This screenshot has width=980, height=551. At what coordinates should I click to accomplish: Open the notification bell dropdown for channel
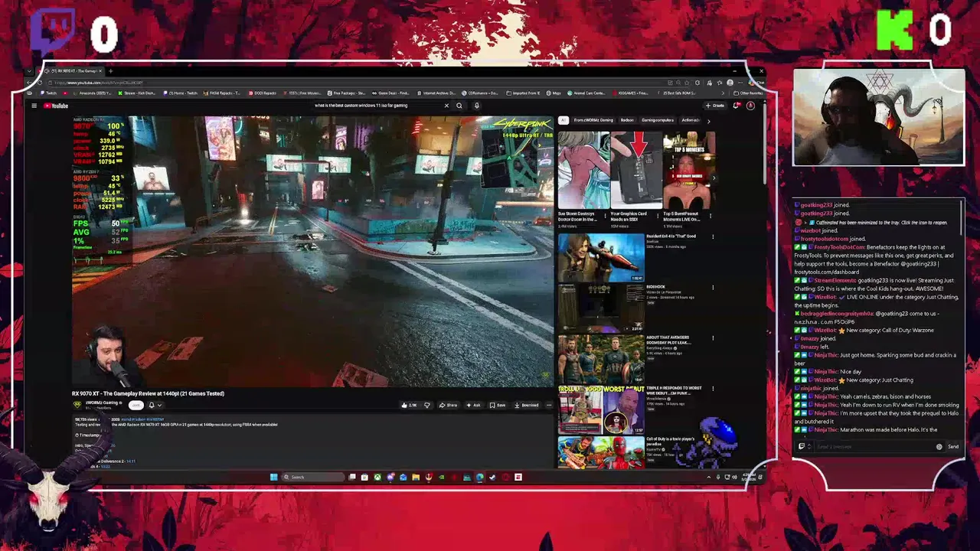pyautogui.click(x=155, y=405)
